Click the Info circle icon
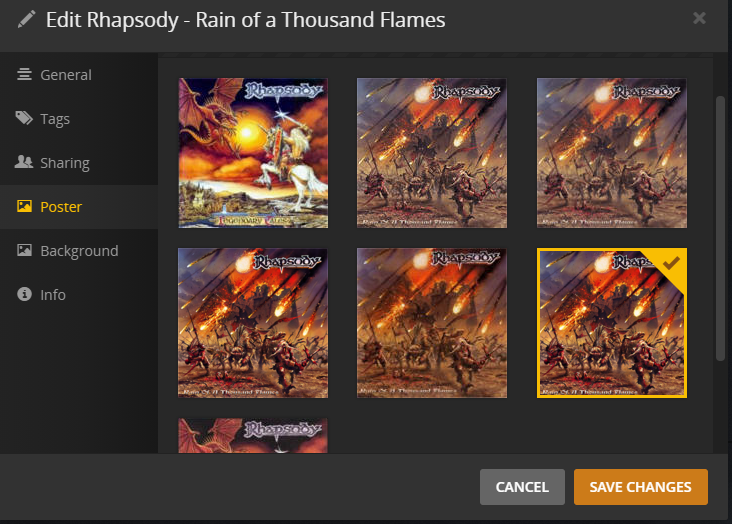This screenshot has width=732, height=524. (24, 294)
